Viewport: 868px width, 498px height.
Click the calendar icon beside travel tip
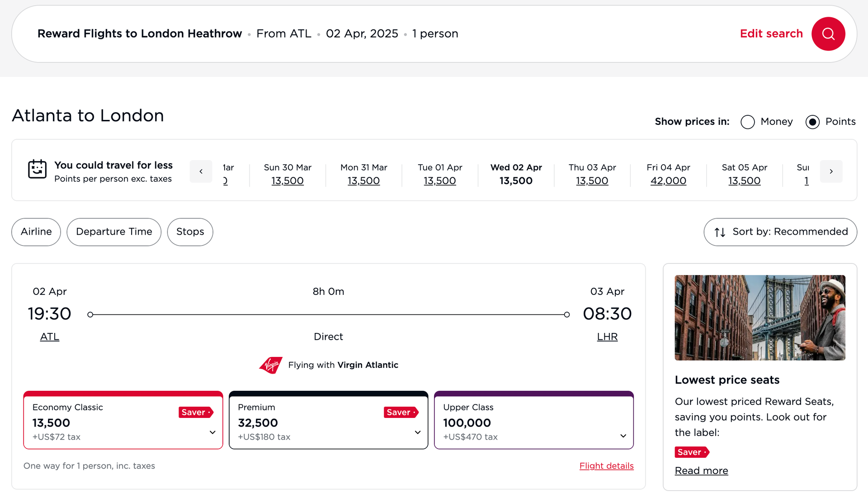click(x=37, y=170)
